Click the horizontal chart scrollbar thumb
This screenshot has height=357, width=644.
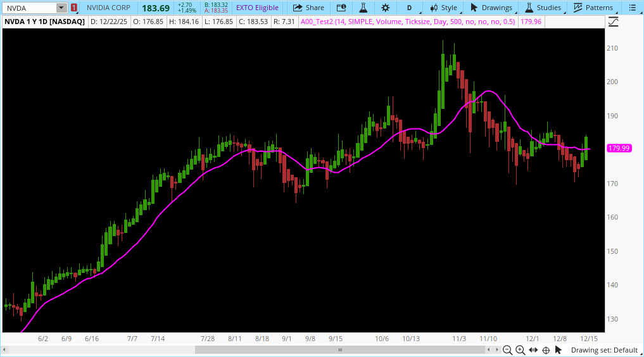339,349
